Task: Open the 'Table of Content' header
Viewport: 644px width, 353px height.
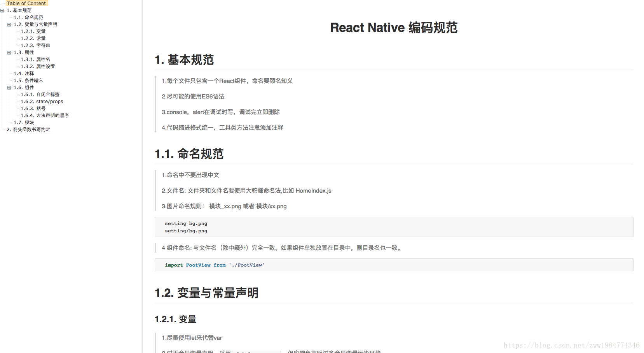Action: point(26,3)
